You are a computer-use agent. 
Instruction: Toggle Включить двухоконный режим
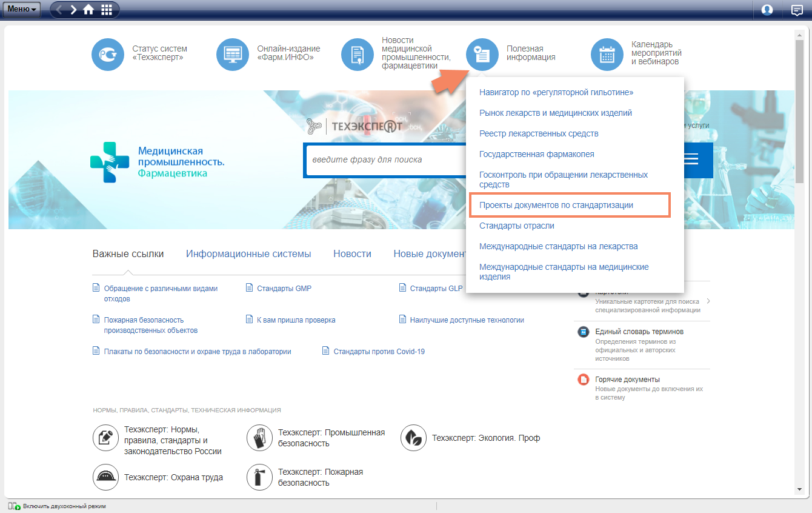click(x=57, y=506)
